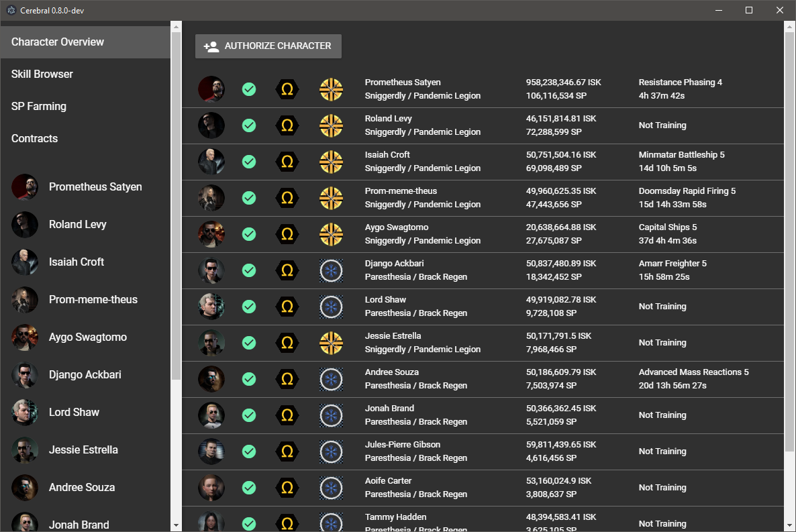
Task: Click Omega clone icon for Prom-meme-theus
Action: click(x=287, y=198)
